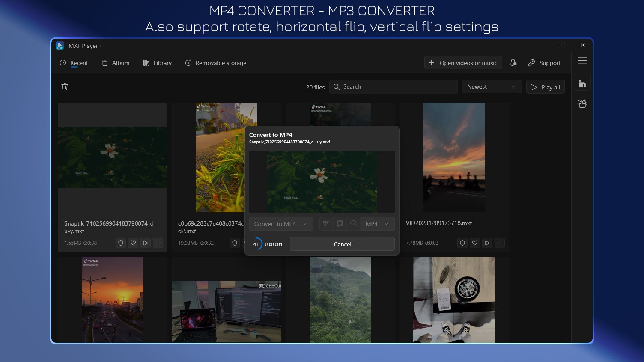Screen dimensions: 644x362
Task: Select the vertical flip icon in convert dialog
Action: click(x=340, y=224)
